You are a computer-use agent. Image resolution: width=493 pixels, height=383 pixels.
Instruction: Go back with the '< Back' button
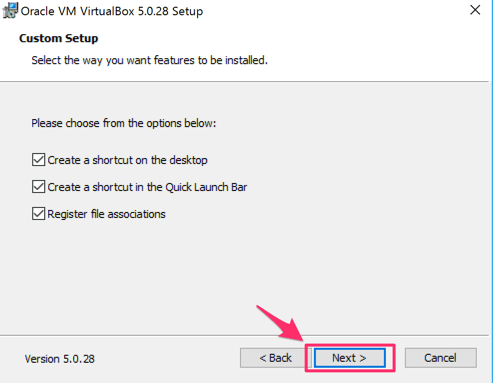coord(275,358)
